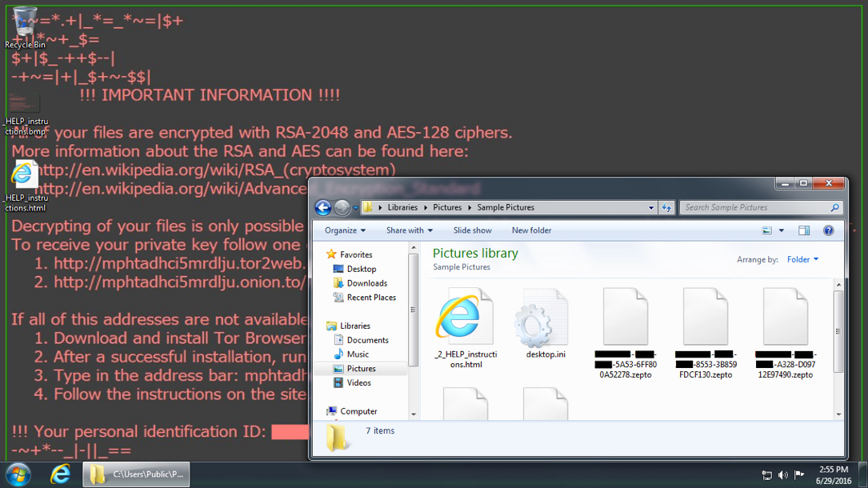Toggle the preview pane button
Screen dimensions: 868x488
coord(804,230)
